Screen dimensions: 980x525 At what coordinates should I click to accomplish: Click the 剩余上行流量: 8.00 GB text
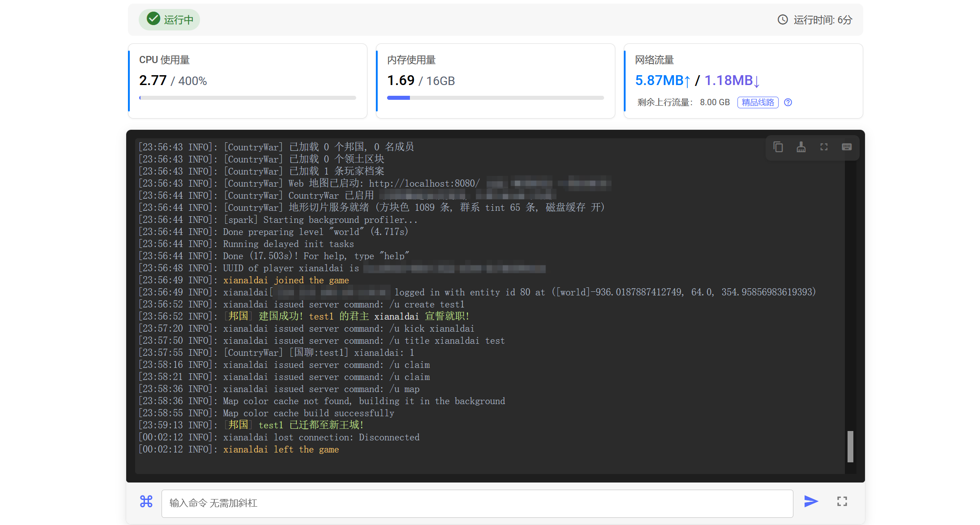pyautogui.click(x=683, y=102)
